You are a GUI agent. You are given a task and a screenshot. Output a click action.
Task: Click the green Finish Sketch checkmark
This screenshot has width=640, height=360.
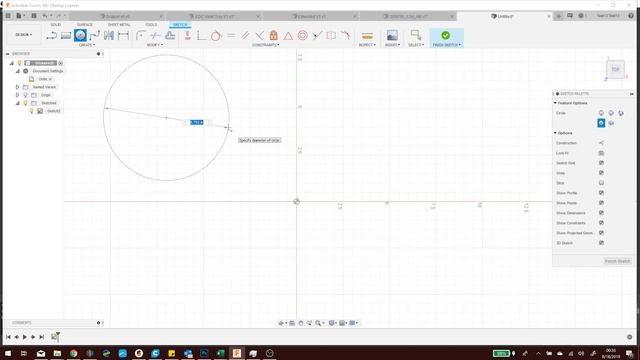446,36
